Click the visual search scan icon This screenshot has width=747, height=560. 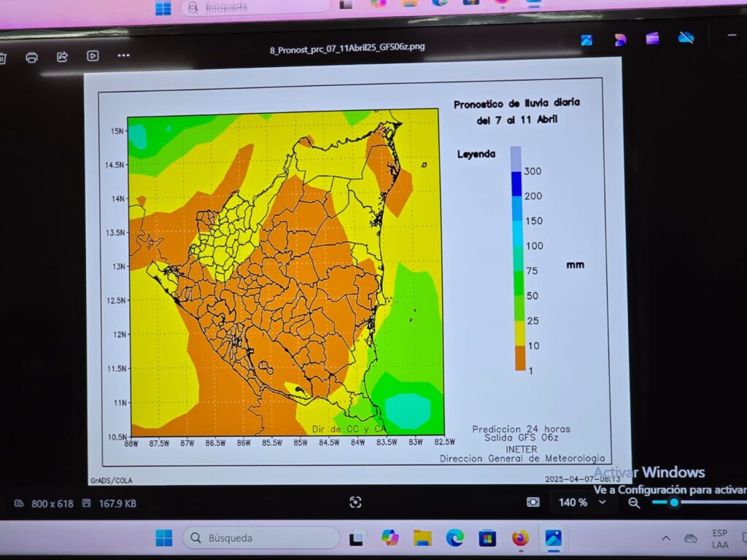355,502
